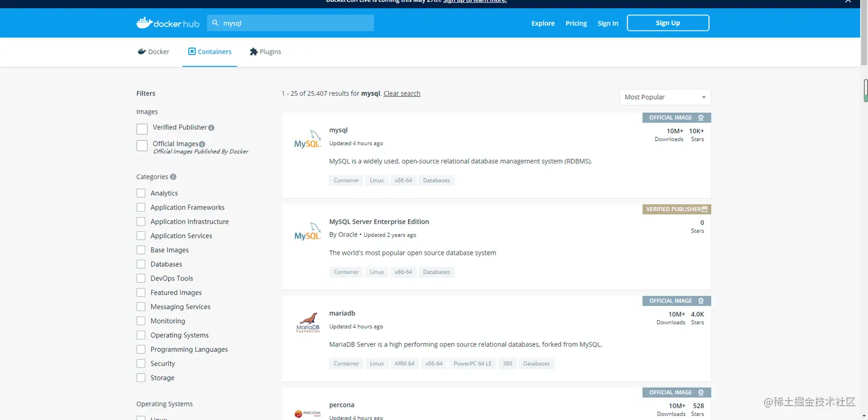
Task: Check the Programming Languages category
Action: tap(141, 349)
